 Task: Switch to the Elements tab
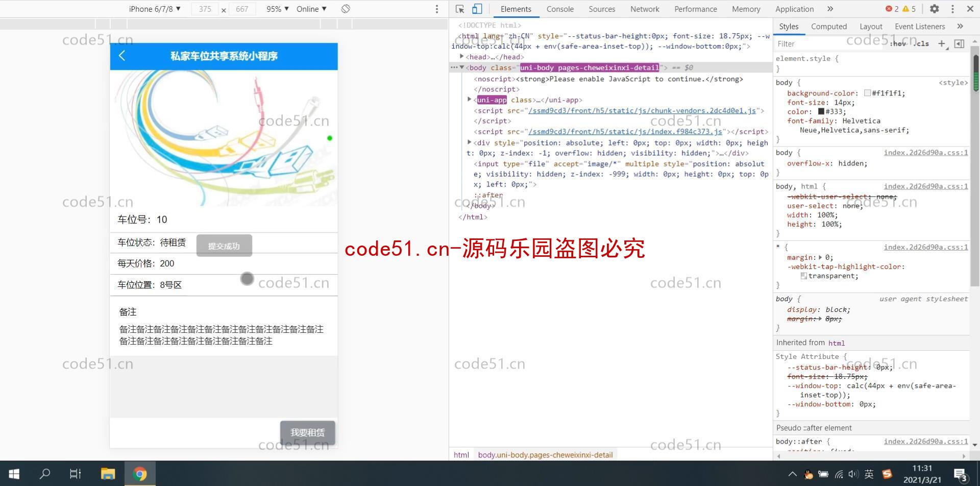(516, 9)
